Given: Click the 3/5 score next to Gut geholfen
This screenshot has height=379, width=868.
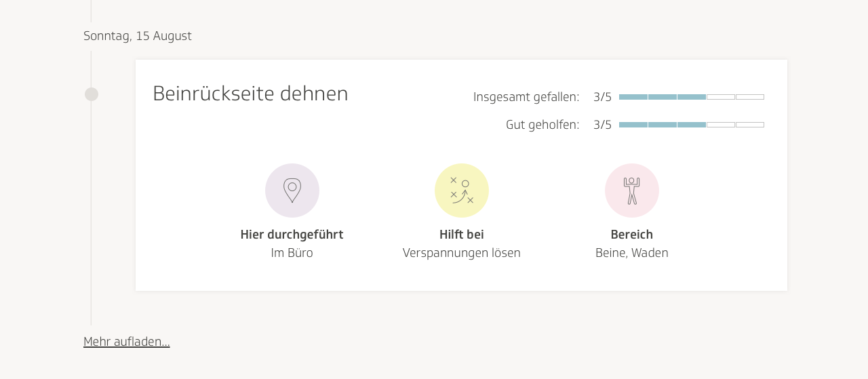Looking at the screenshot, I should click(x=602, y=125).
